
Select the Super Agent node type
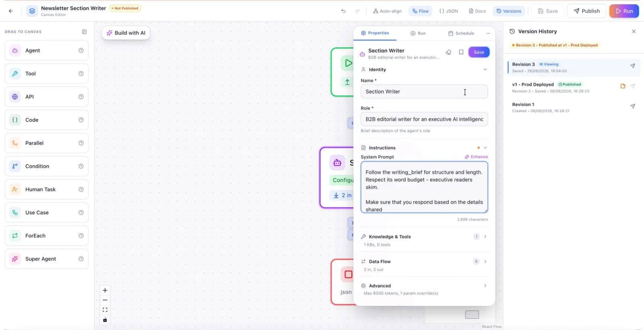click(47, 259)
